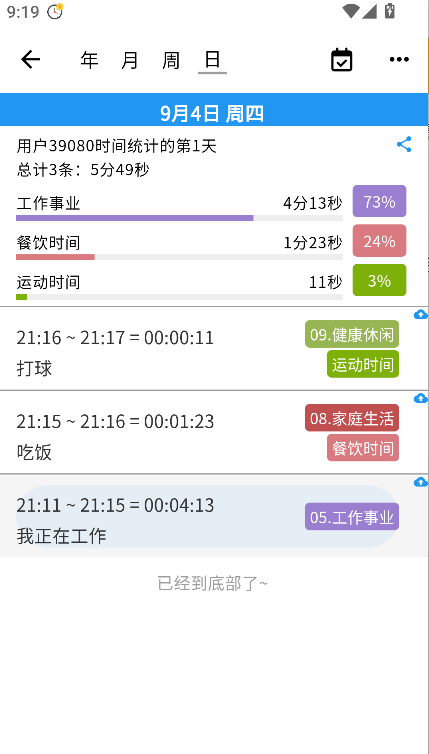The image size is (429, 754).
Task: Switch to the 年 view tab
Action: (x=89, y=61)
